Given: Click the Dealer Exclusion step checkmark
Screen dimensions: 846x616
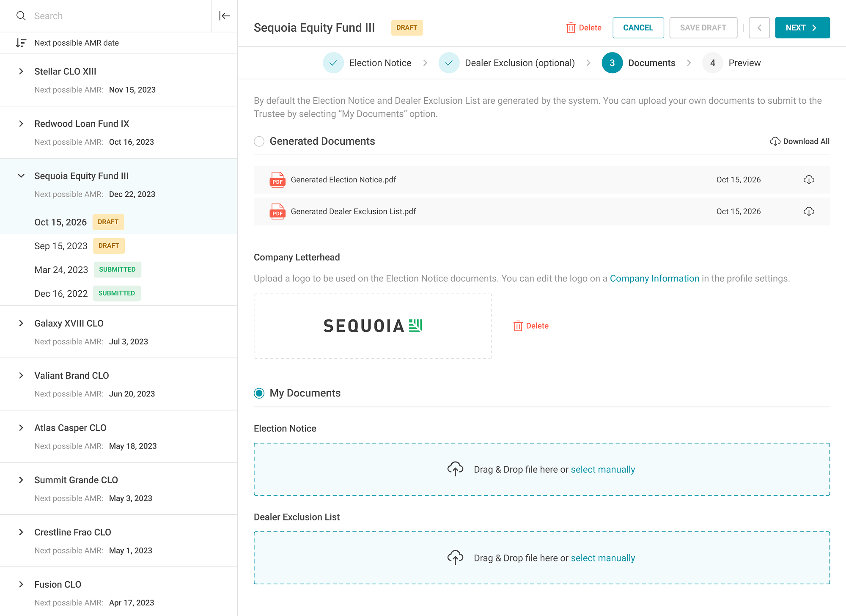Looking at the screenshot, I should tap(449, 63).
